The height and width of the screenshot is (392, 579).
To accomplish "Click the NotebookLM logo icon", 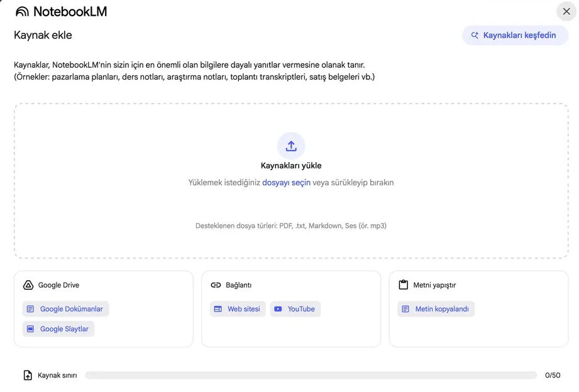I will tap(23, 11).
